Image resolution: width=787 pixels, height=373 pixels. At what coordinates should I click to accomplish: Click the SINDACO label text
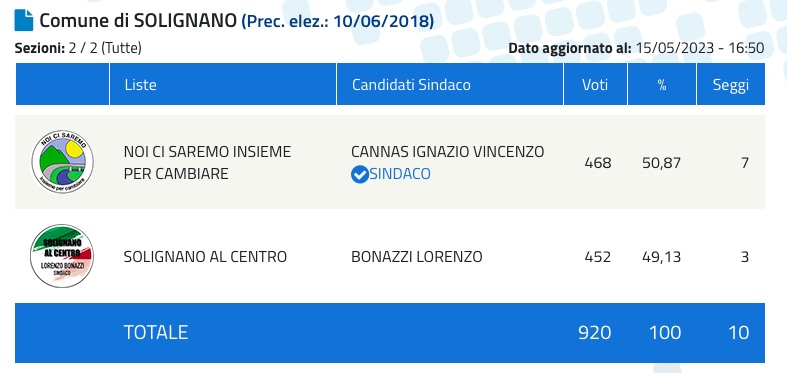400,174
